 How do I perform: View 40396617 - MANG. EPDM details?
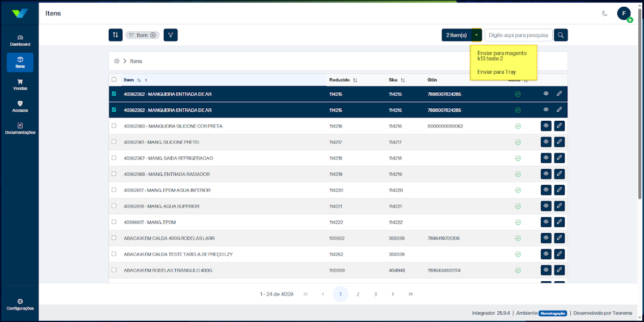pyautogui.click(x=546, y=222)
